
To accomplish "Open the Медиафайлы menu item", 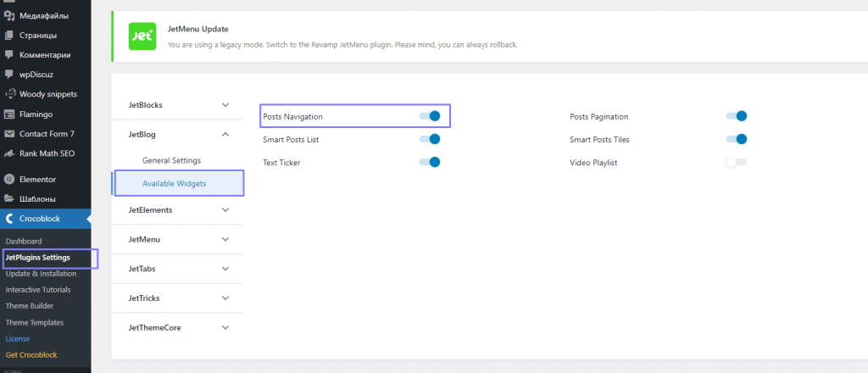I will pos(46,15).
